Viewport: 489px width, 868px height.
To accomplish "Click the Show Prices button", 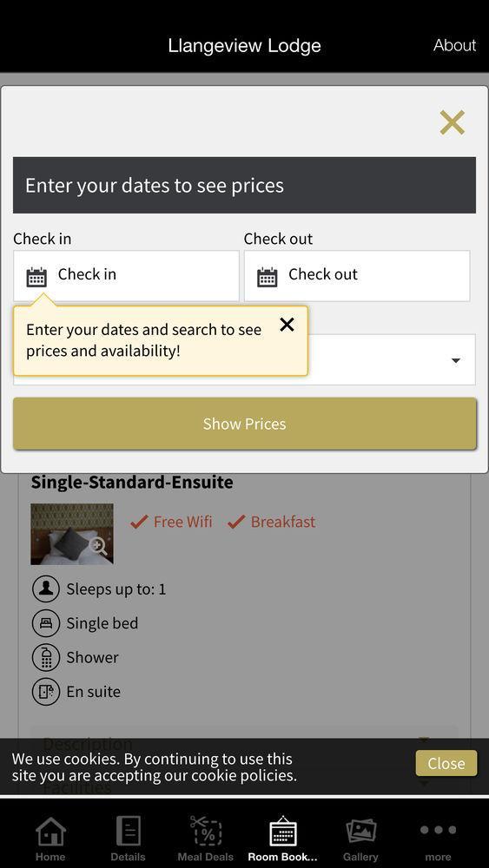I will pos(244,424).
